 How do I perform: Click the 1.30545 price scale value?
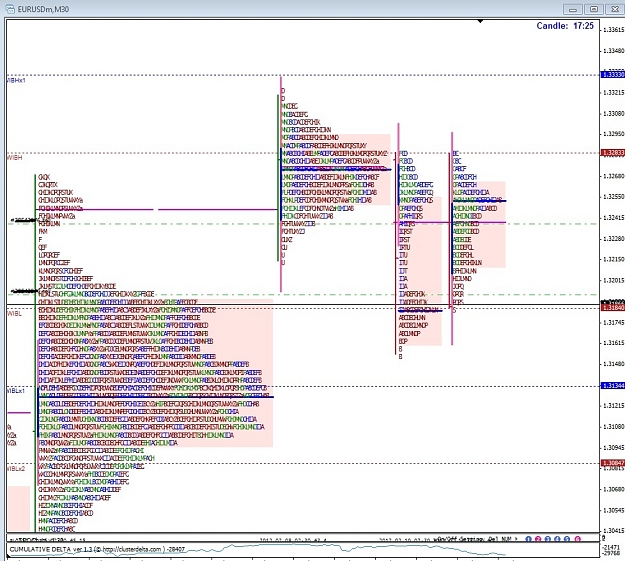(x=614, y=510)
